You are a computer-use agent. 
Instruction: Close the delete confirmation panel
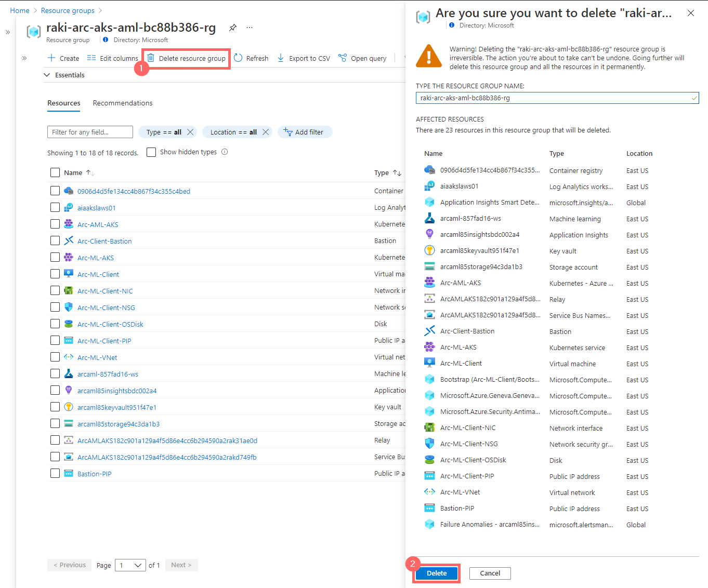coord(691,13)
